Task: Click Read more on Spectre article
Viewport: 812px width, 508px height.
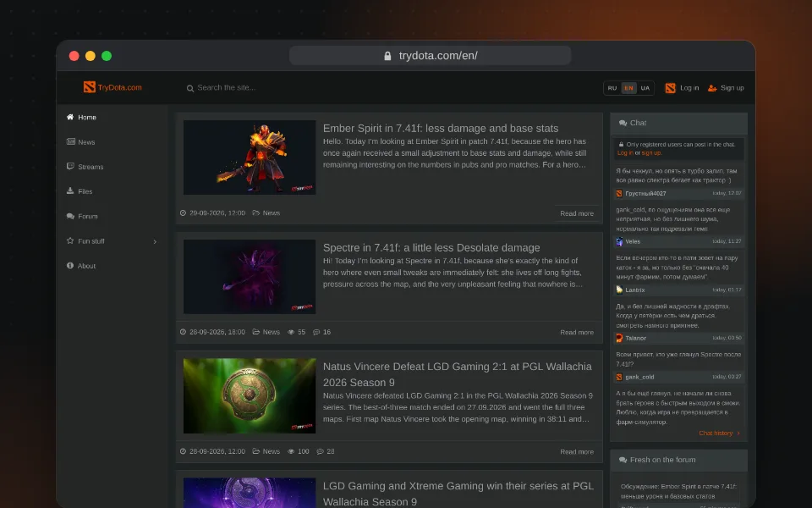Action: (x=577, y=332)
